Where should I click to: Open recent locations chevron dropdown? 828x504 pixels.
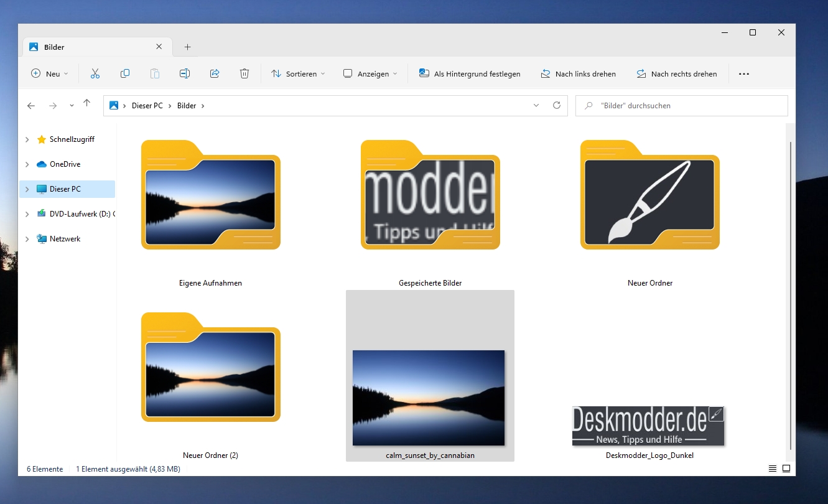(72, 106)
